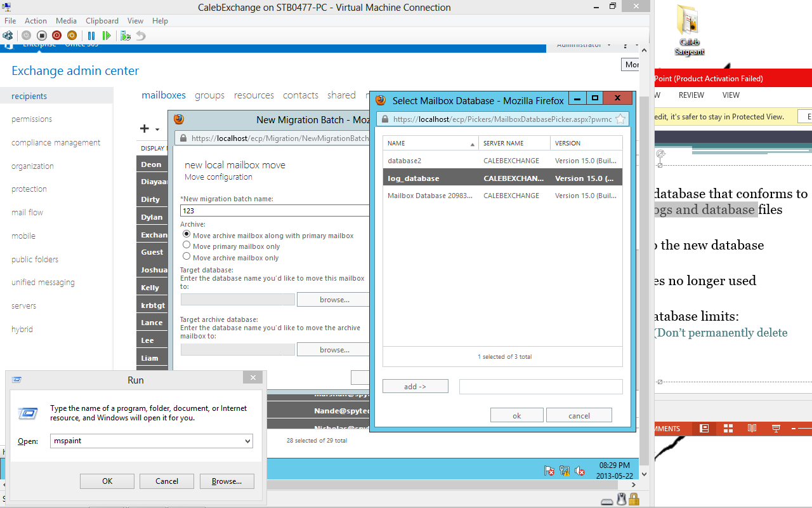This screenshot has width=812, height=508.
Task: Click the mouse status icon in VM status bar
Action: click(x=622, y=500)
